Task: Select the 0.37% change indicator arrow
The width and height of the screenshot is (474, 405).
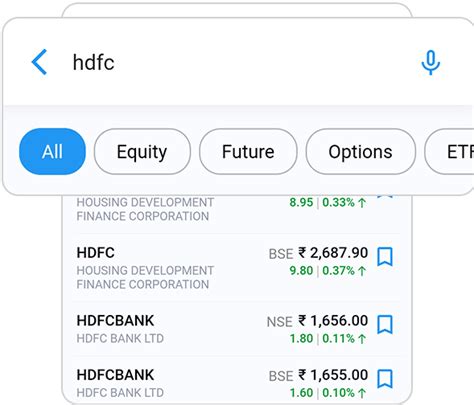Action: [362, 271]
